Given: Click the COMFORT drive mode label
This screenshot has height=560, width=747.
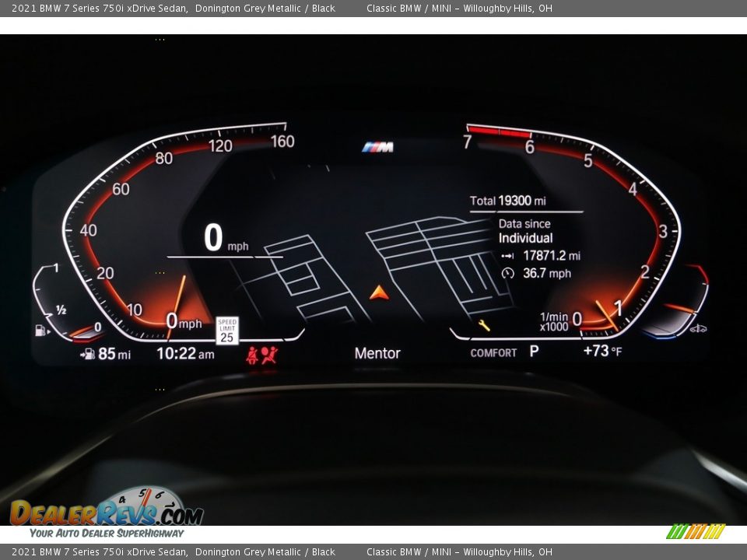Looking at the screenshot, I should [x=493, y=353].
